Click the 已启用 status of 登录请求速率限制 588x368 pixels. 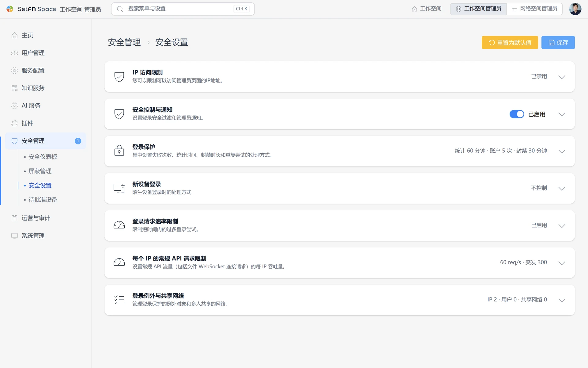click(539, 225)
